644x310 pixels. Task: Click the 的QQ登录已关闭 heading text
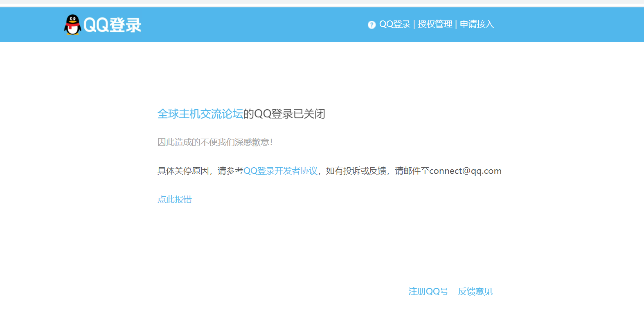[284, 114]
